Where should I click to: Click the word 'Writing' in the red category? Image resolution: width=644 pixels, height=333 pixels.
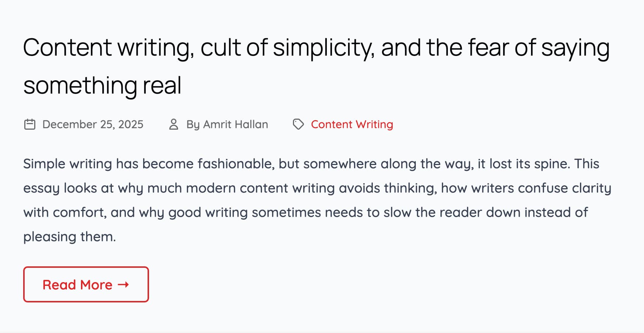pyautogui.click(x=374, y=125)
